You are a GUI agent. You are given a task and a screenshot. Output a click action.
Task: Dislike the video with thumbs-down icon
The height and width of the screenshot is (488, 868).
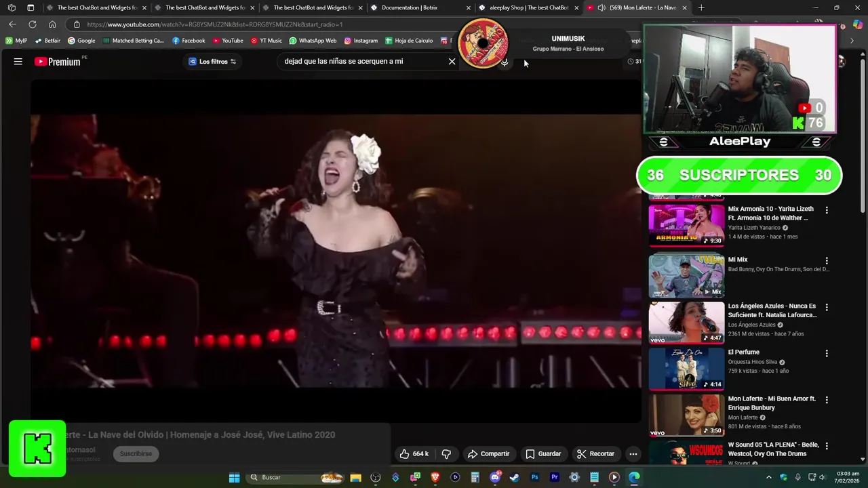446,453
